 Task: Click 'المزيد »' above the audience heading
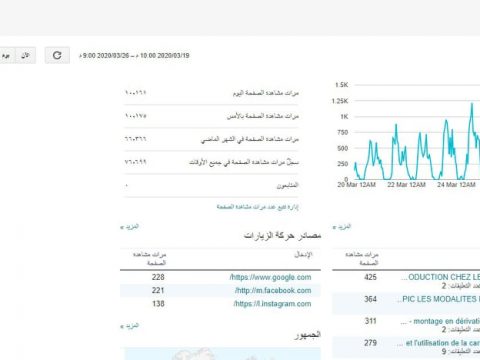tap(129, 326)
